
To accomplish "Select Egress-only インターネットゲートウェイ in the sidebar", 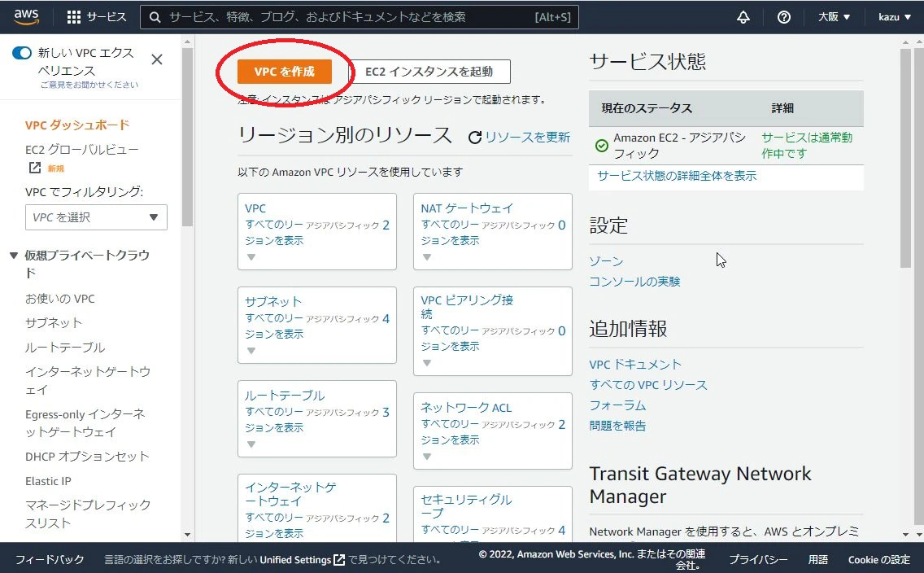I will click(x=85, y=423).
